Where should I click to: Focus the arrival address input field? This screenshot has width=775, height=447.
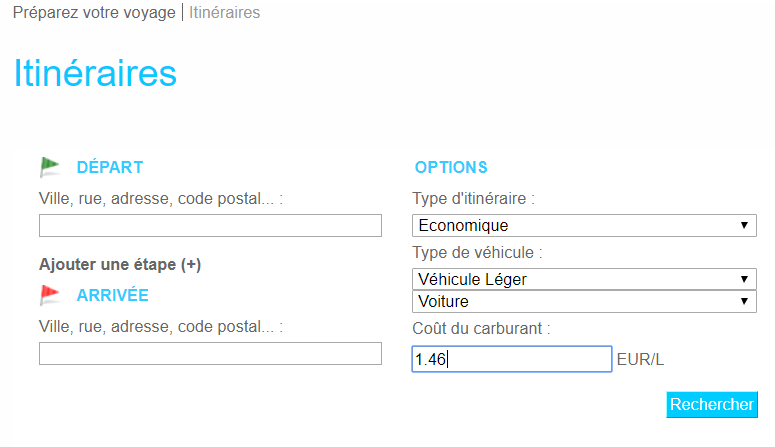(210, 354)
